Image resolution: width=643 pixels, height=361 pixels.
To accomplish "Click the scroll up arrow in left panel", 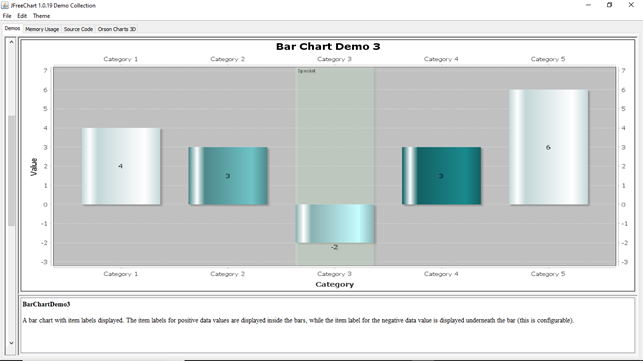I will pos(11,42).
